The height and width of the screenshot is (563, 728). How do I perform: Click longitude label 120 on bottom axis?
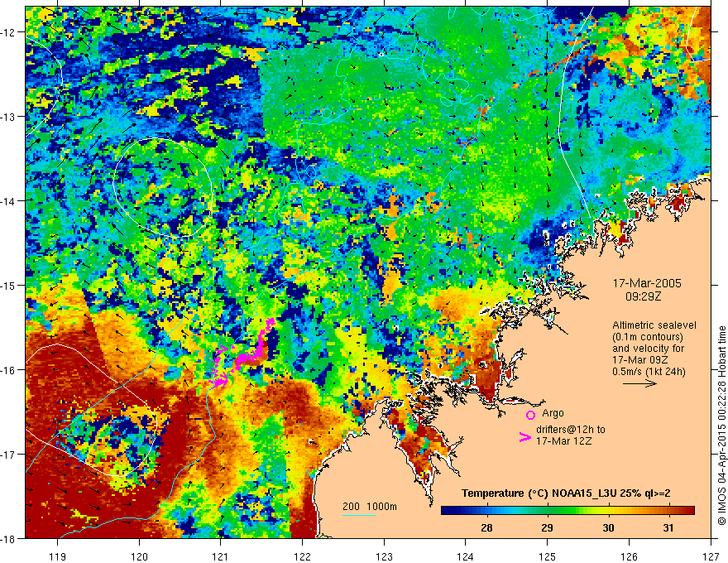[139, 556]
